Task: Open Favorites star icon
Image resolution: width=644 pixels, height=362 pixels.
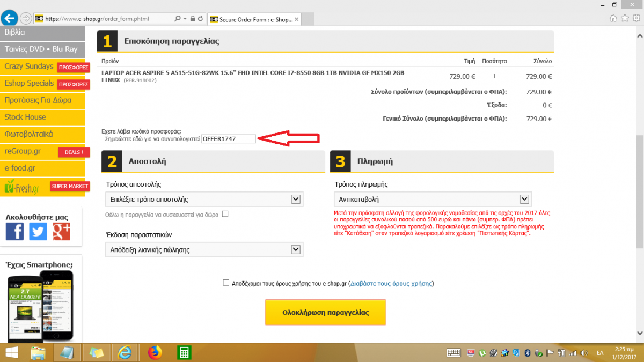Action: [624, 18]
